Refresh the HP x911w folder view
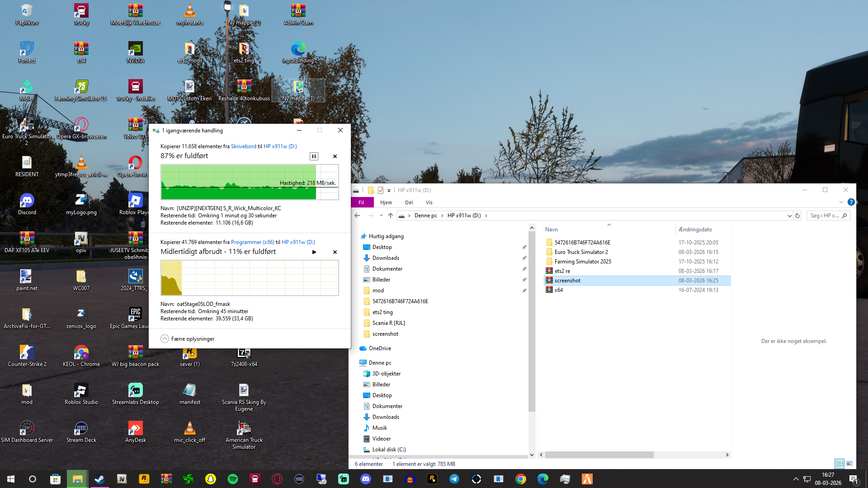The height and width of the screenshot is (488, 868). click(x=797, y=216)
